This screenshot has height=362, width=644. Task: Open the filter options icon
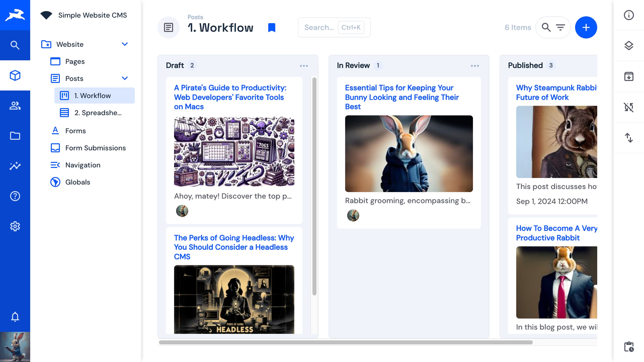pyautogui.click(x=560, y=28)
